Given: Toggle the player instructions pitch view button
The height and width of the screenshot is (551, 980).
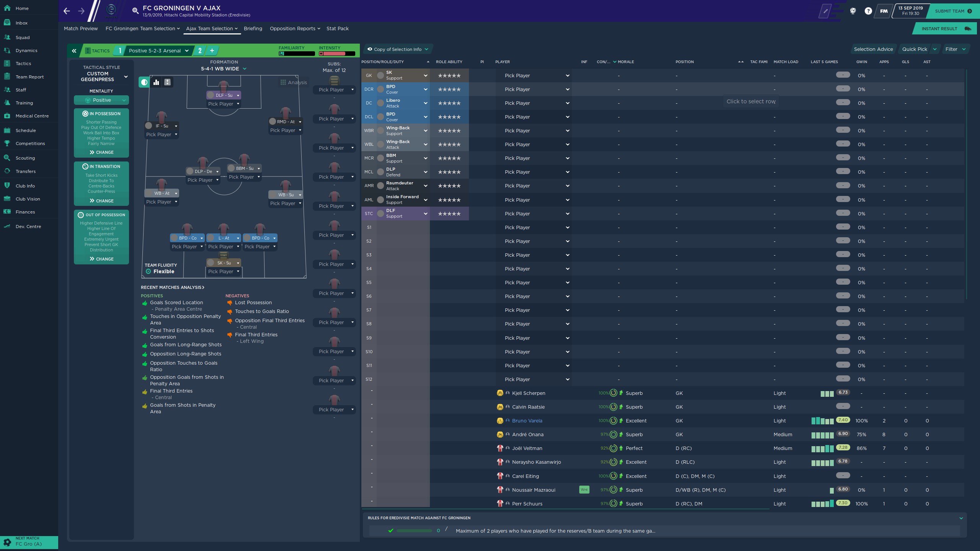Looking at the screenshot, I should click(167, 82).
